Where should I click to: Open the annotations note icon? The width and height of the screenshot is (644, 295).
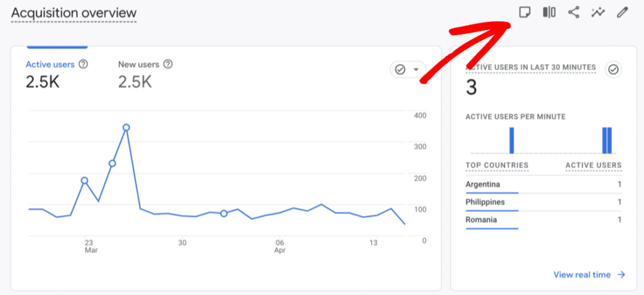click(525, 12)
